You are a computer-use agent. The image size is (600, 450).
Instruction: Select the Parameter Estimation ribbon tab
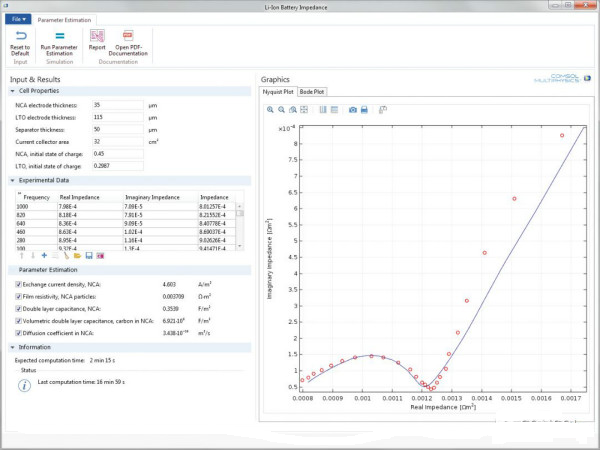point(63,19)
